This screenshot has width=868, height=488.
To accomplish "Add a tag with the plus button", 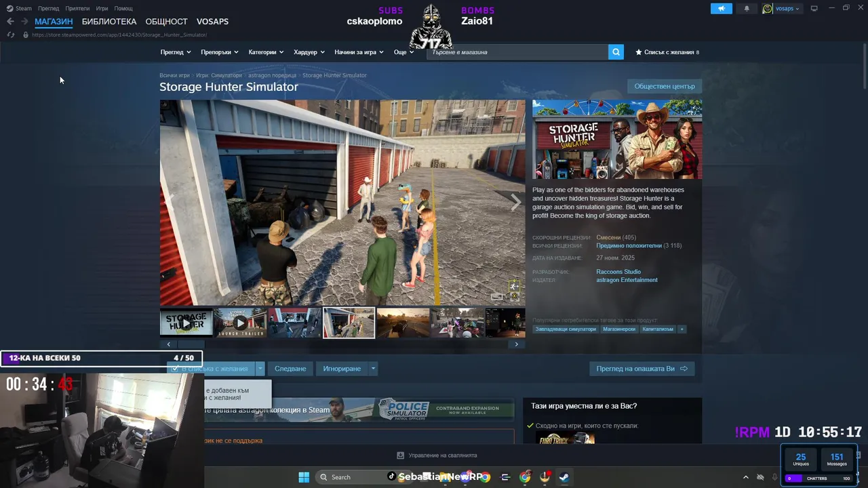I will tap(682, 329).
